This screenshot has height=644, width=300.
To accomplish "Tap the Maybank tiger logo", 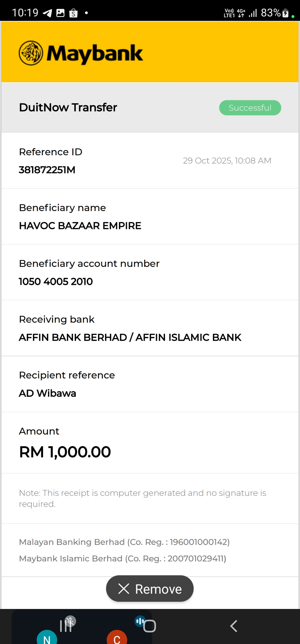I will 31,53.
